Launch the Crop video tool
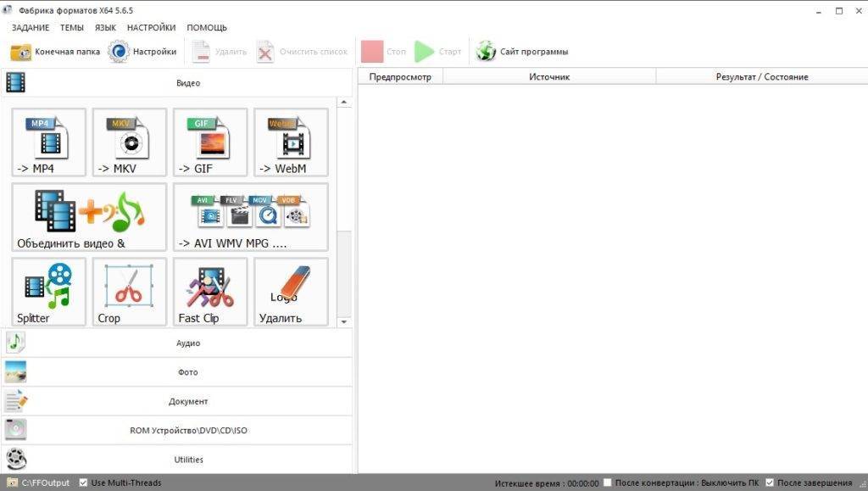The image size is (868, 491). (x=129, y=292)
